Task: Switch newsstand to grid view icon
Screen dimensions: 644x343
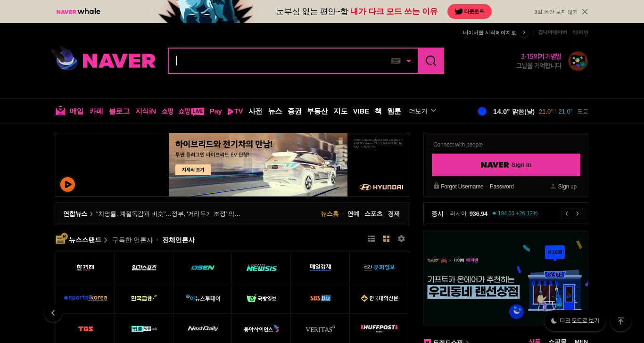Action: coord(386,239)
